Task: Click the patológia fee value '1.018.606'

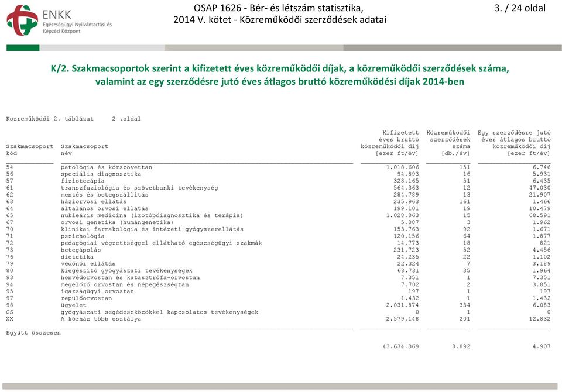Action: click(x=403, y=167)
